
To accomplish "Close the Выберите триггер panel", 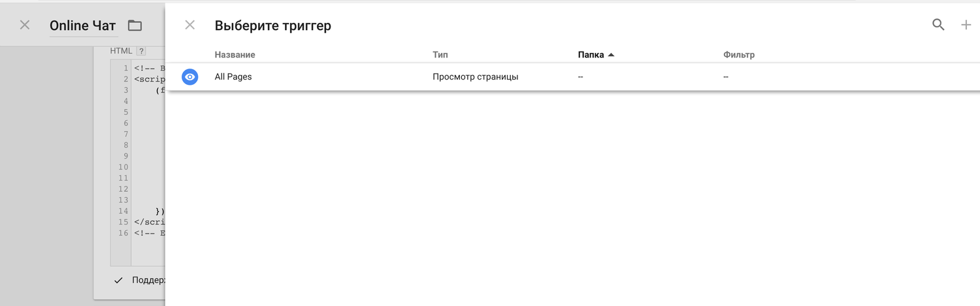I will 190,25.
